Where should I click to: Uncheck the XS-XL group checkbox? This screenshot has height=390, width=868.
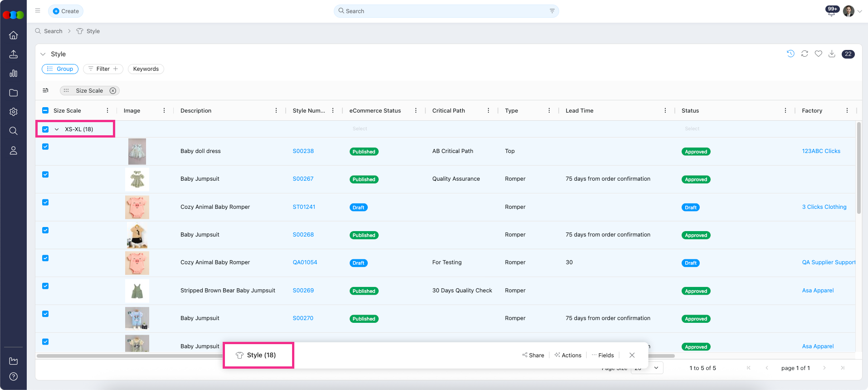[x=45, y=129]
